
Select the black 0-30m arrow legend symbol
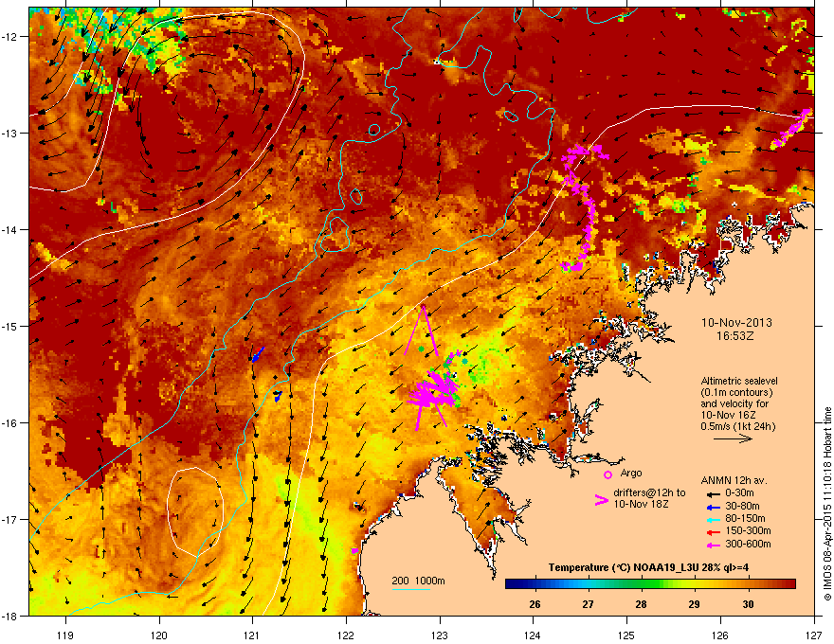point(714,494)
